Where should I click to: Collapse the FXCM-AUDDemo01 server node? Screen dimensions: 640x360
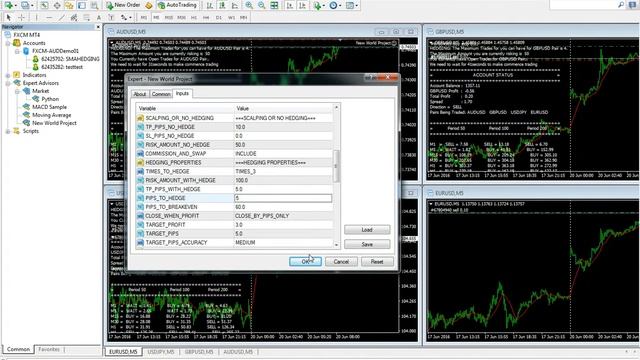click(17, 51)
